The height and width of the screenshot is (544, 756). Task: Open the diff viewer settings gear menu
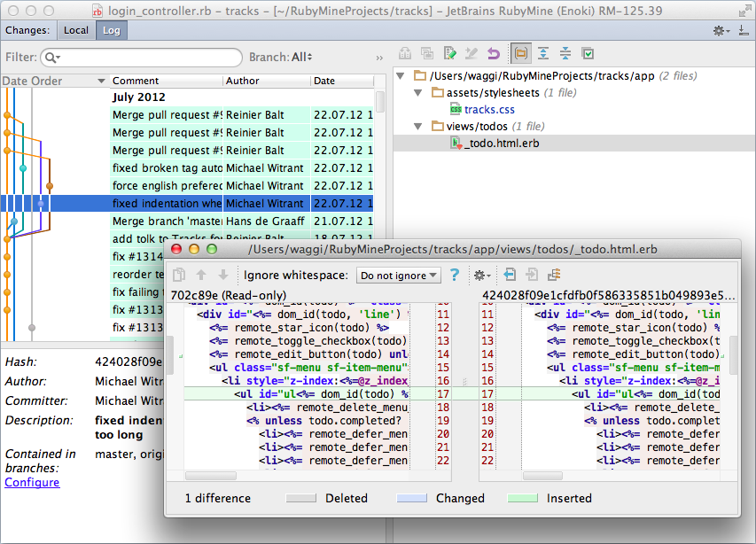pos(481,276)
